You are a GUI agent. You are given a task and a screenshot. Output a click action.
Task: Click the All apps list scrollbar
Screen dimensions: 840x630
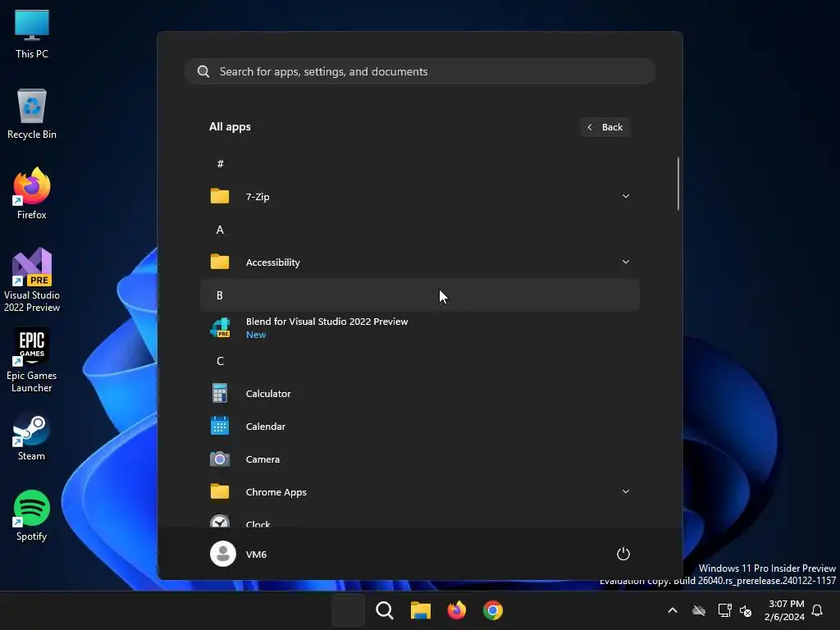[678, 184]
